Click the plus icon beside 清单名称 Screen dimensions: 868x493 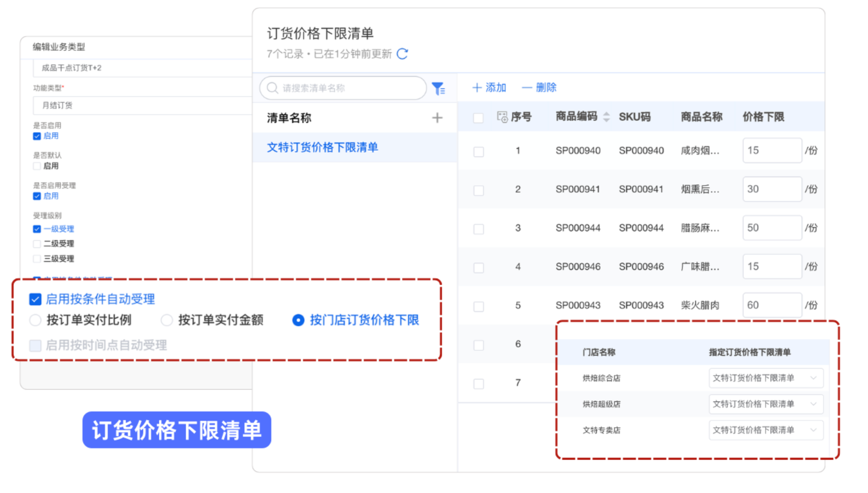[437, 118]
